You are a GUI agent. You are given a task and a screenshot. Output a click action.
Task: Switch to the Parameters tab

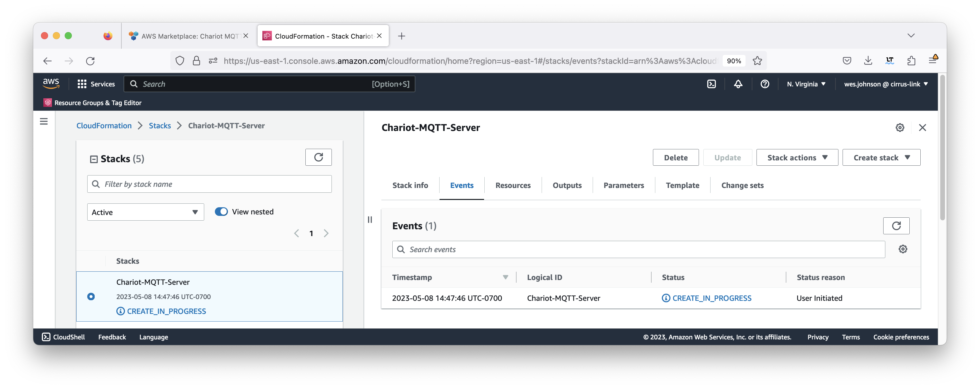click(624, 185)
